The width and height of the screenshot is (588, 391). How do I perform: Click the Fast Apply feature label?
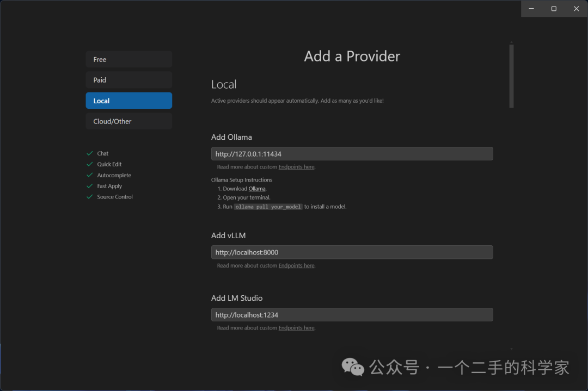[x=109, y=186]
